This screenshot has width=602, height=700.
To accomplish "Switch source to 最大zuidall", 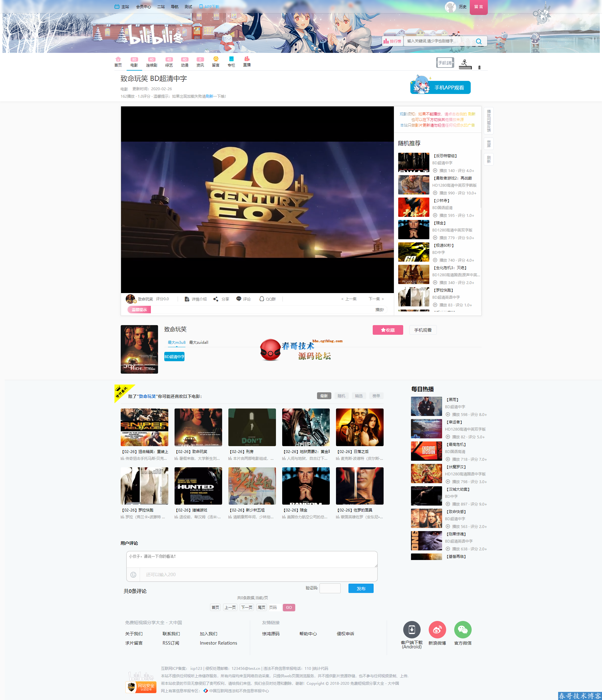I will click(198, 342).
